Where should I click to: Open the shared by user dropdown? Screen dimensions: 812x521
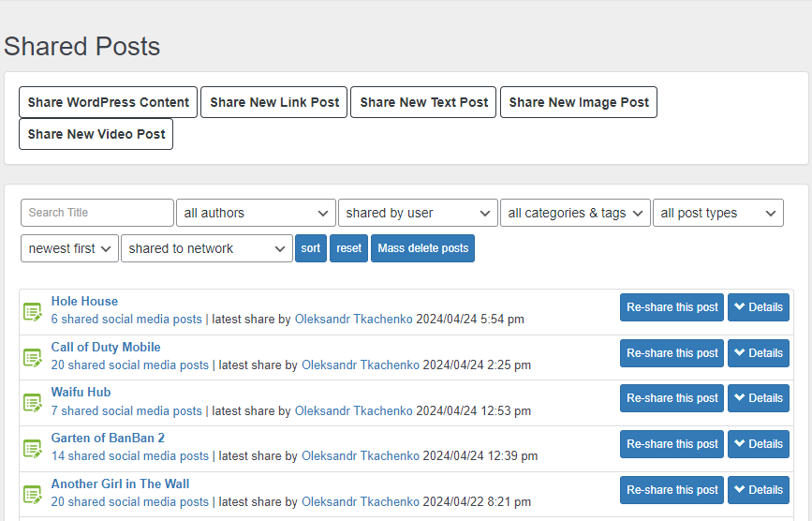tap(418, 213)
